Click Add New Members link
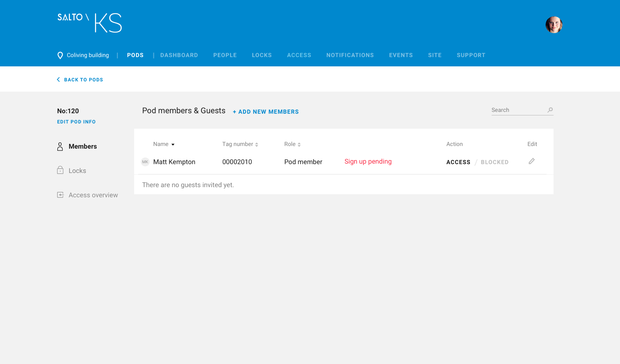620x364 pixels. pos(266,112)
